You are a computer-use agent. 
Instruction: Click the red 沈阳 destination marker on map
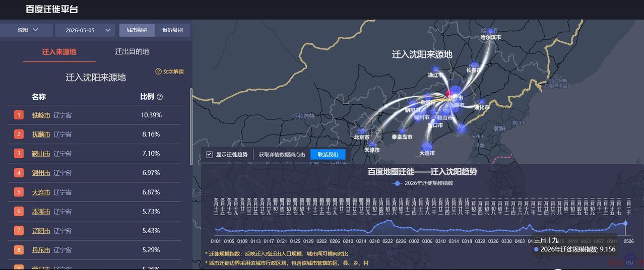point(449,94)
